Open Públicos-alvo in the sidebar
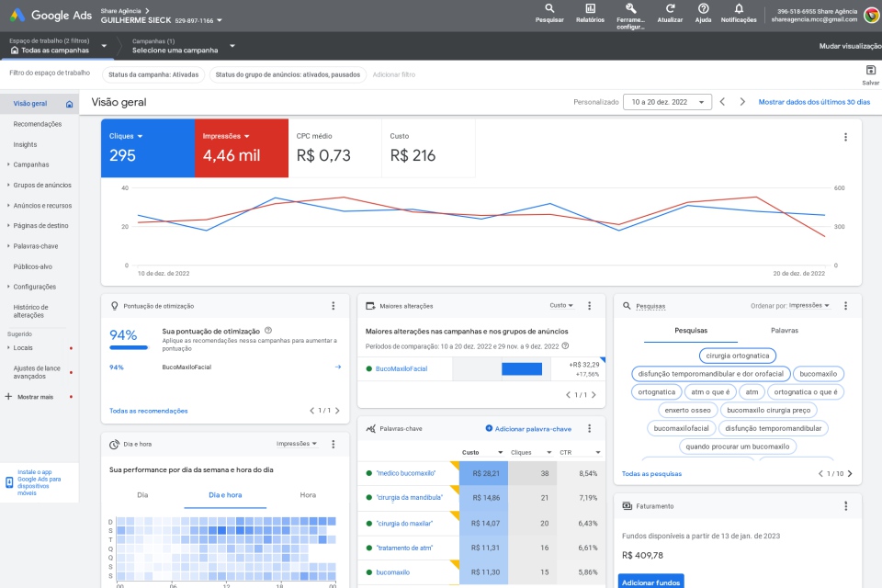Viewport: 882px width, 588px height. 33,266
